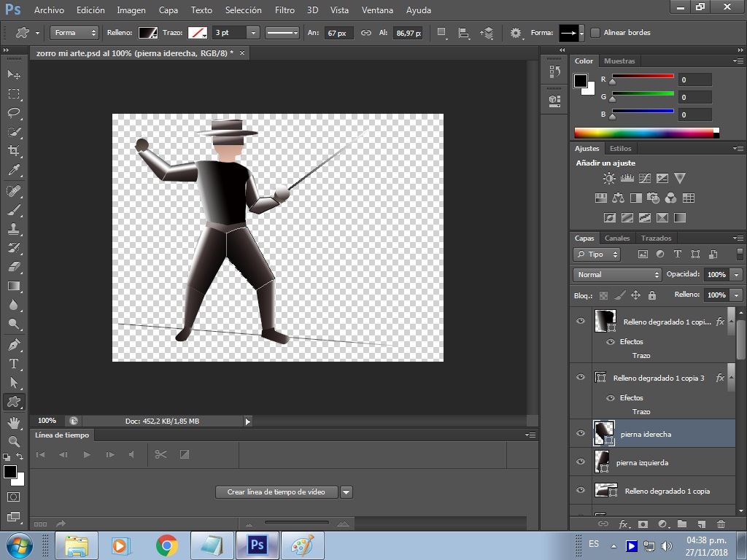Select the Move tool

tap(14, 75)
